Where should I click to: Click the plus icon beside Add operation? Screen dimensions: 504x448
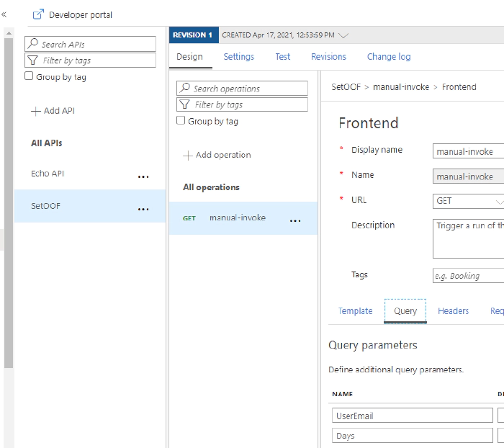tap(188, 156)
